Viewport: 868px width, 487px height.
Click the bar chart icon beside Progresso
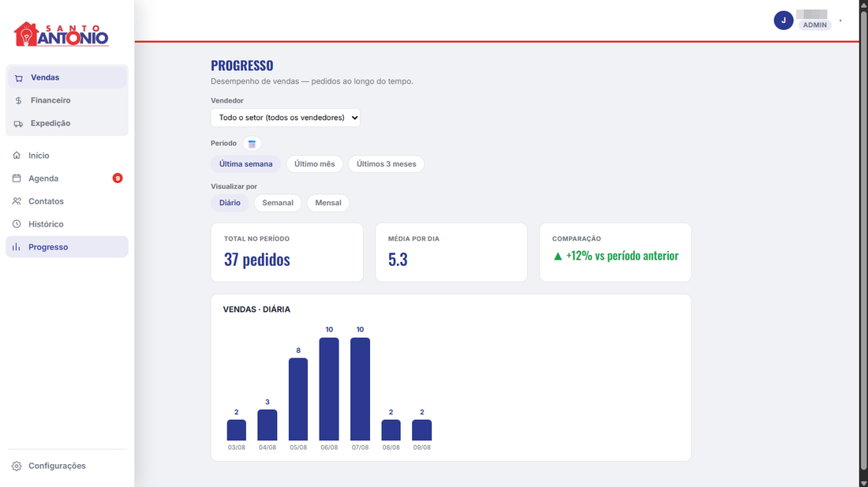pos(17,247)
